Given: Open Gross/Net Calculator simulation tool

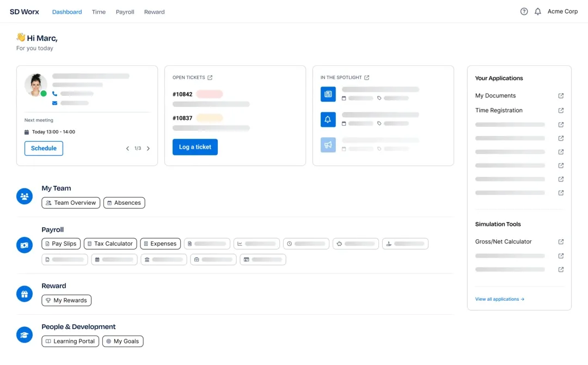Looking at the screenshot, I should [503, 241].
